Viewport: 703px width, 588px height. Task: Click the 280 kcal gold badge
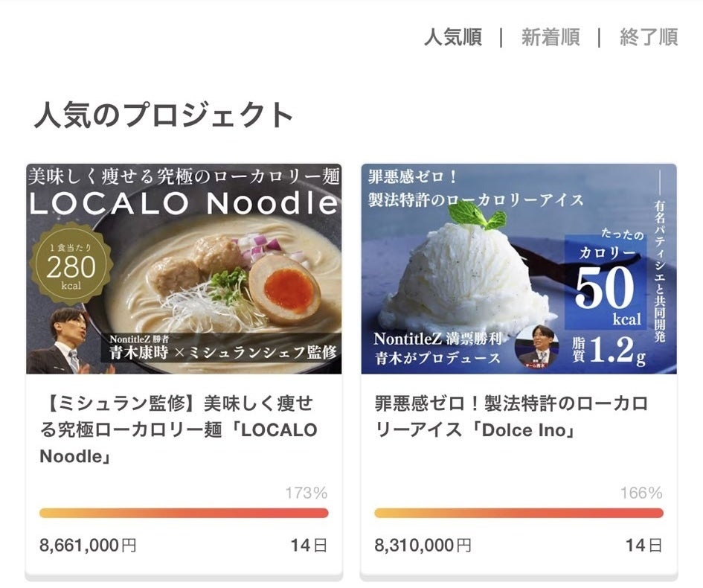[71, 267]
